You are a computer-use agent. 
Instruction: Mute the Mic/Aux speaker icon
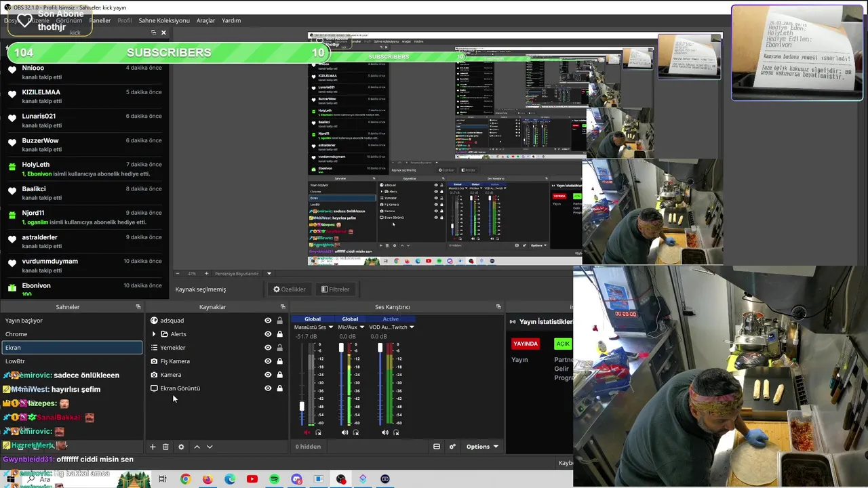click(x=344, y=432)
